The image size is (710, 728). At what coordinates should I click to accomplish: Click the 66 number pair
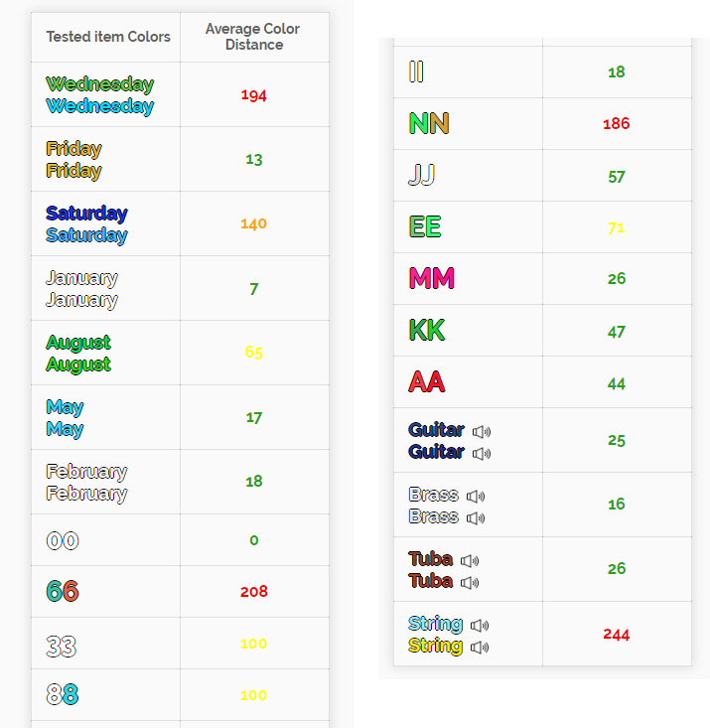(63, 592)
